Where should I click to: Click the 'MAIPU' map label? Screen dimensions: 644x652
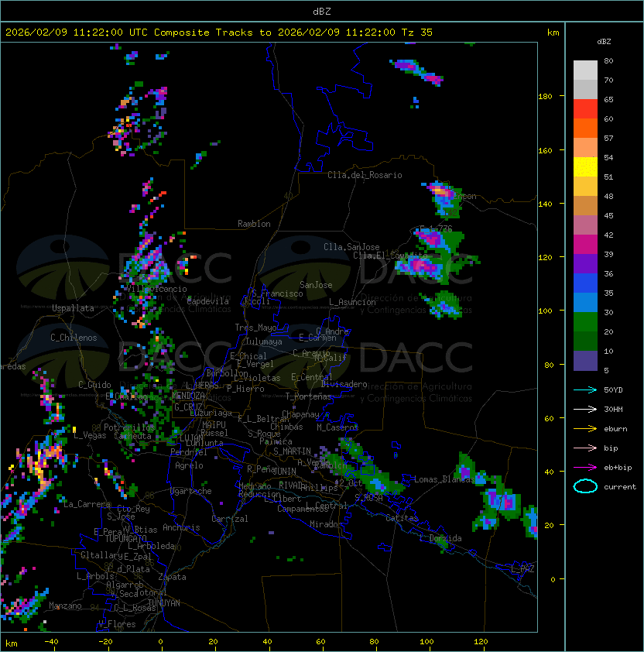tap(214, 424)
